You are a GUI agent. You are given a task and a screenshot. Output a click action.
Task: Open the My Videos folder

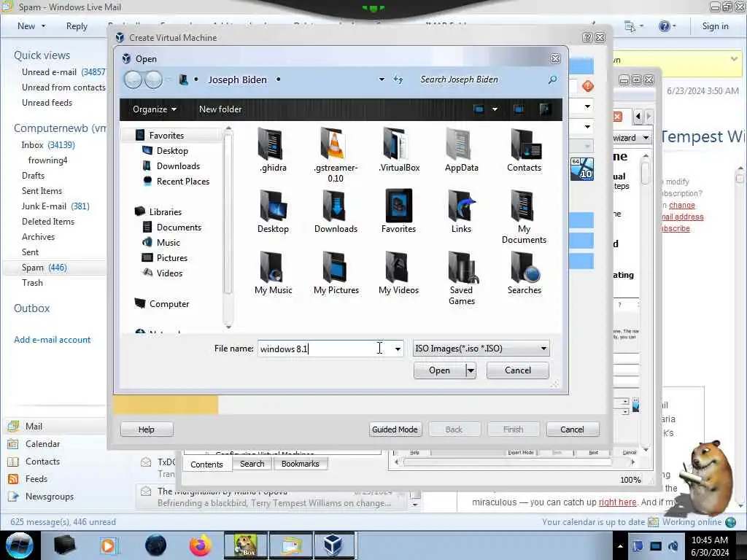click(399, 273)
